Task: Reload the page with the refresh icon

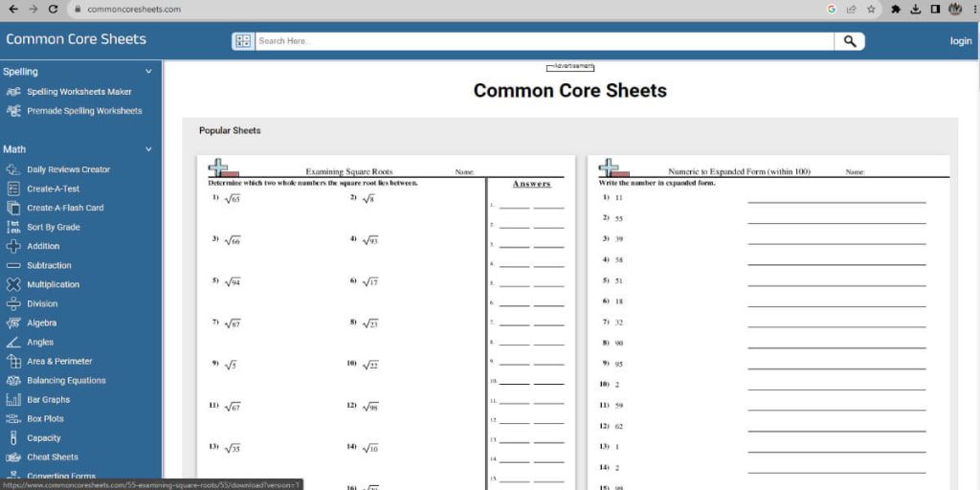Action: point(54,10)
